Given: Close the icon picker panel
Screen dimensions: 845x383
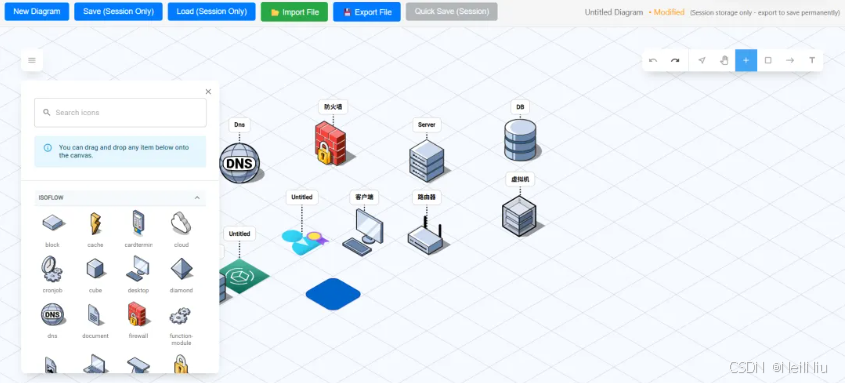Looking at the screenshot, I should pyautogui.click(x=209, y=92).
